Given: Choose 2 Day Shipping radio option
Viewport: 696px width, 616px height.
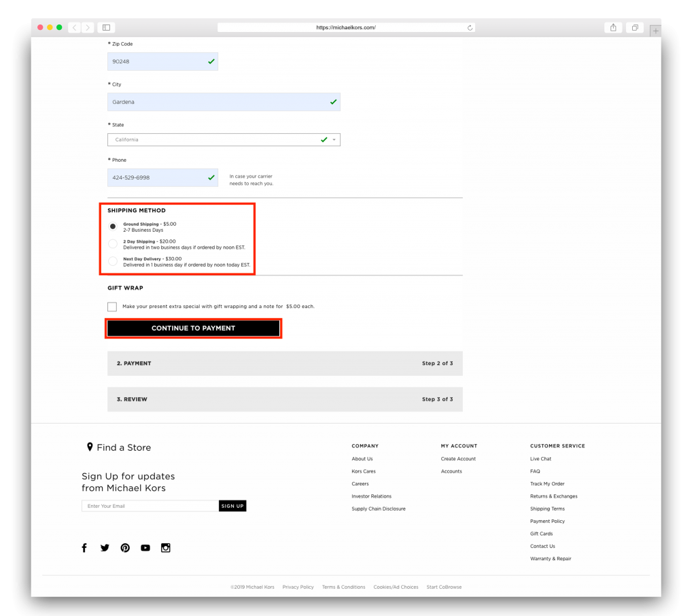Looking at the screenshot, I should tap(113, 244).
